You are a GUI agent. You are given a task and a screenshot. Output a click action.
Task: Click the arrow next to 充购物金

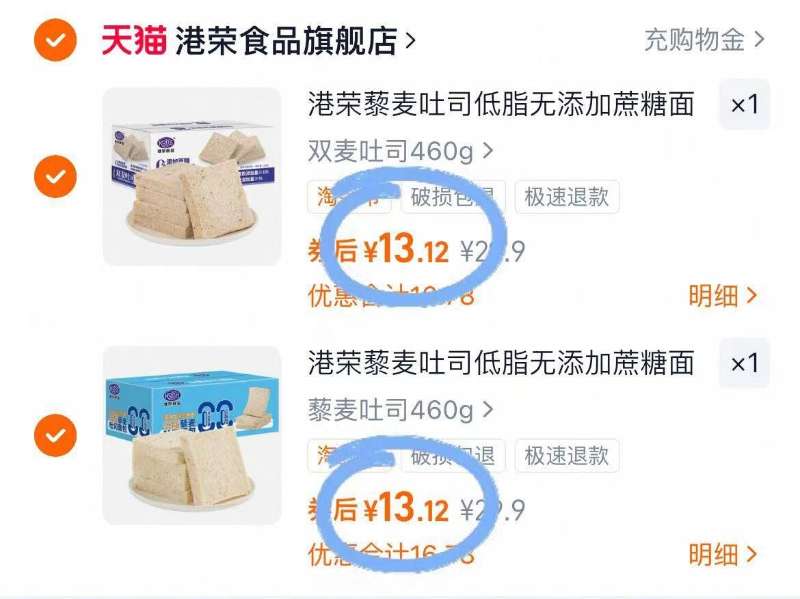(759, 40)
